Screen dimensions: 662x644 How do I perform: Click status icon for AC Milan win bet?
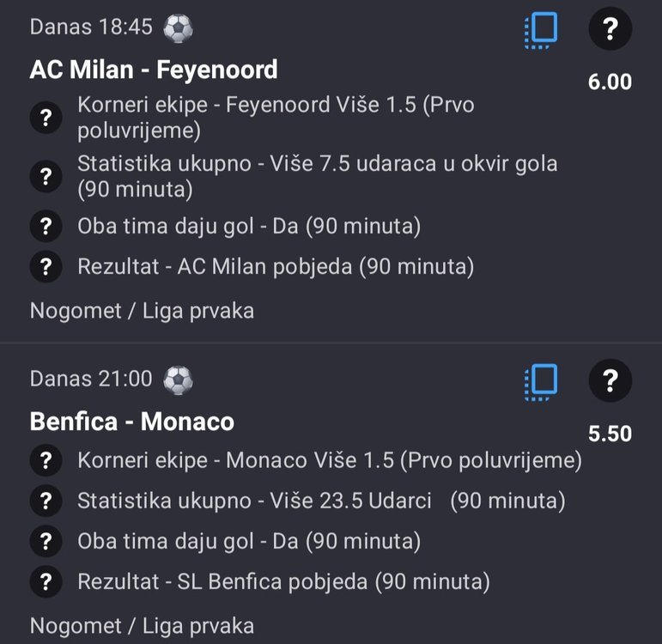point(46,266)
